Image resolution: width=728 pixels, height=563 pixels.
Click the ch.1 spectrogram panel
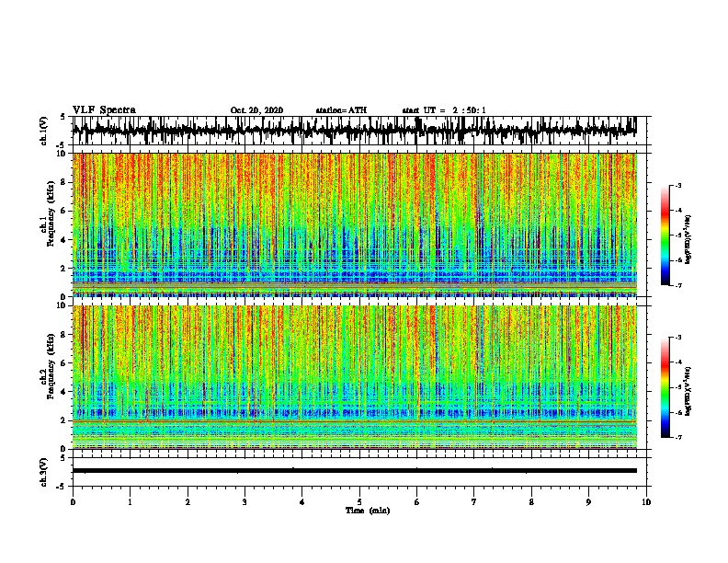[354, 224]
